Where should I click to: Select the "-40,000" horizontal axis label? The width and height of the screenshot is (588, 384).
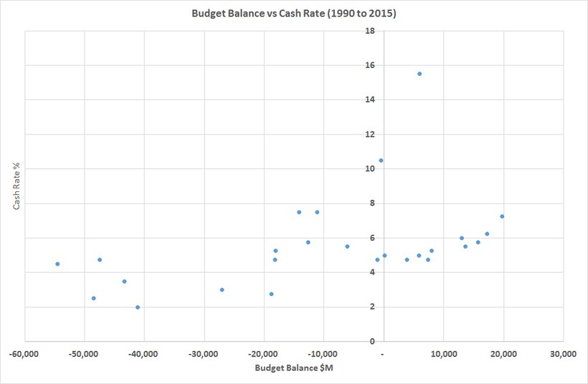click(144, 355)
